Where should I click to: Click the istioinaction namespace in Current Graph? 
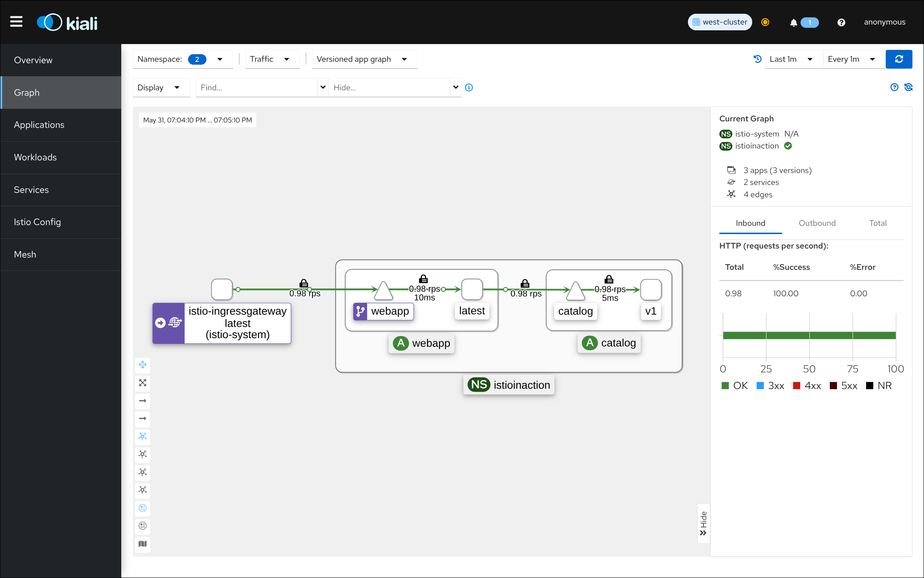pyautogui.click(x=757, y=146)
